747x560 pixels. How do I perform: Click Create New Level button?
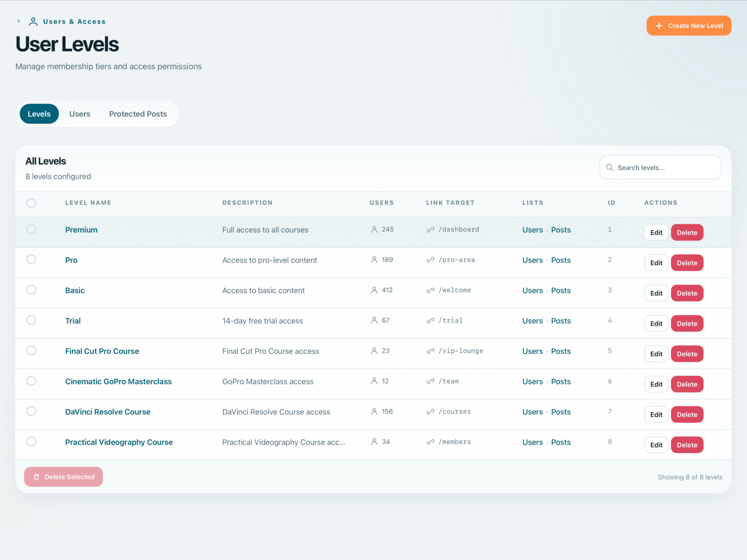(x=689, y=26)
